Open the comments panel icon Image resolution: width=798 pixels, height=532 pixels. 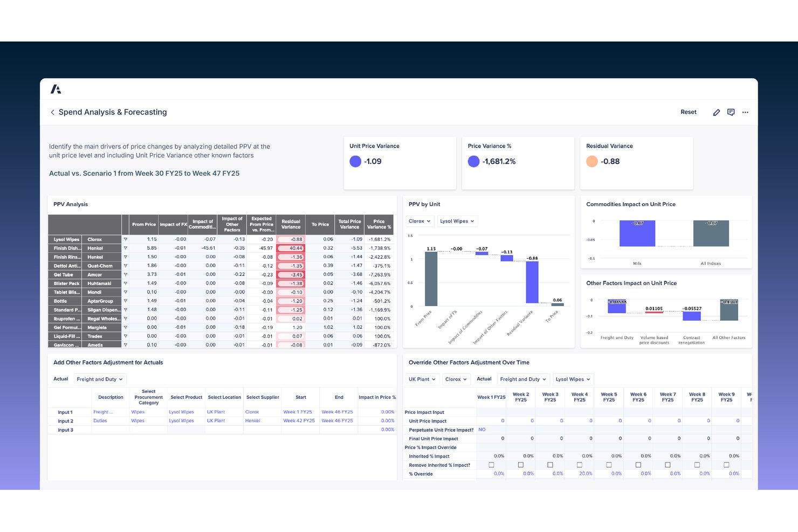[x=731, y=112]
